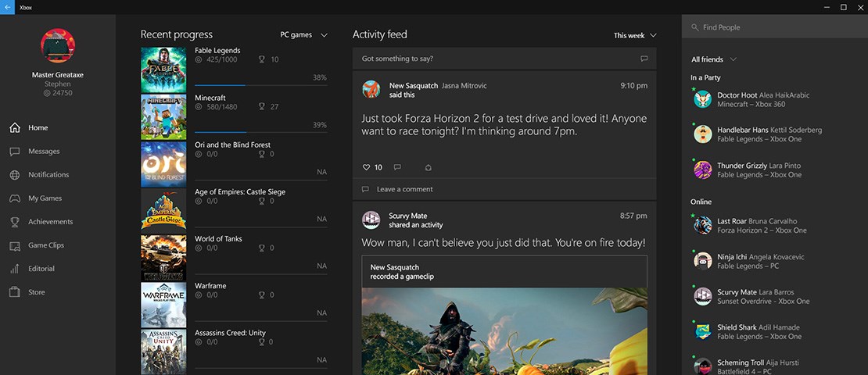868x375 pixels.
Task: Click New Sasquatch avatar in activity feed
Action: [371, 89]
